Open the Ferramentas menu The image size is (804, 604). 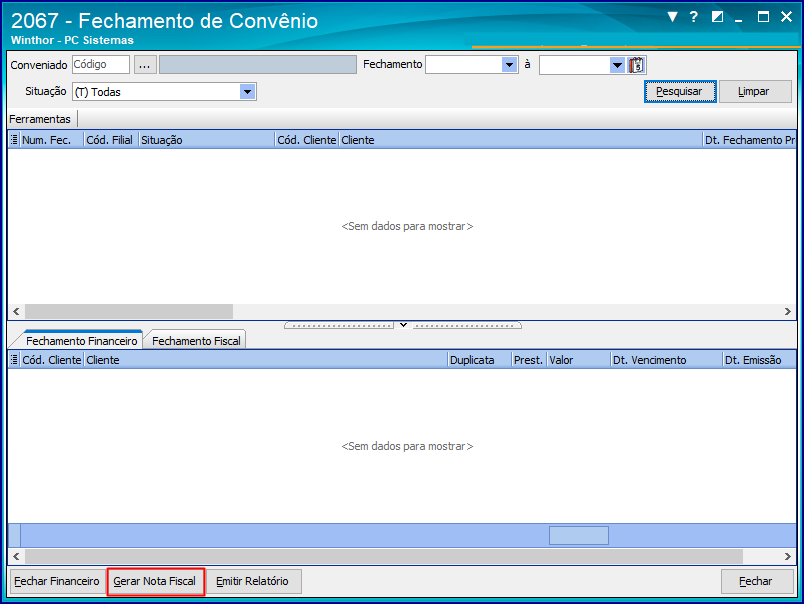coord(39,119)
